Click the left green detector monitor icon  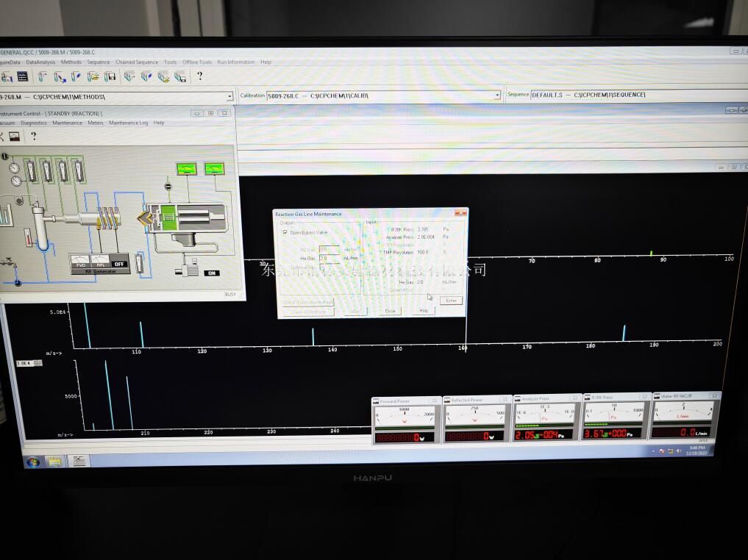(x=186, y=169)
